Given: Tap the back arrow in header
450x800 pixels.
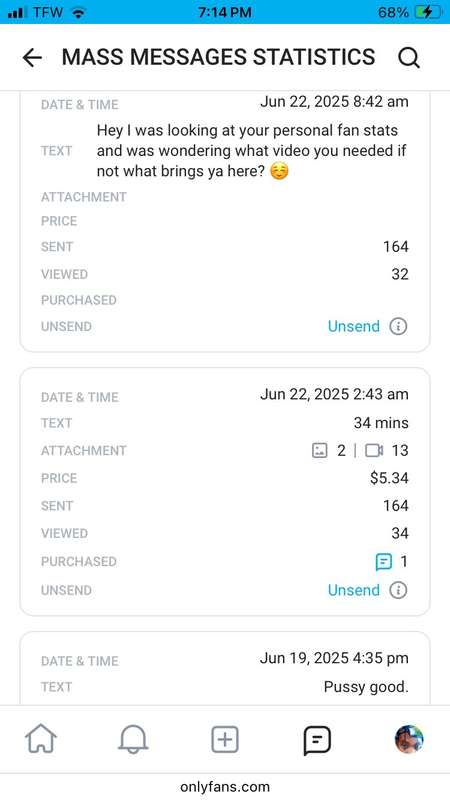Looking at the screenshot, I should coord(32,58).
